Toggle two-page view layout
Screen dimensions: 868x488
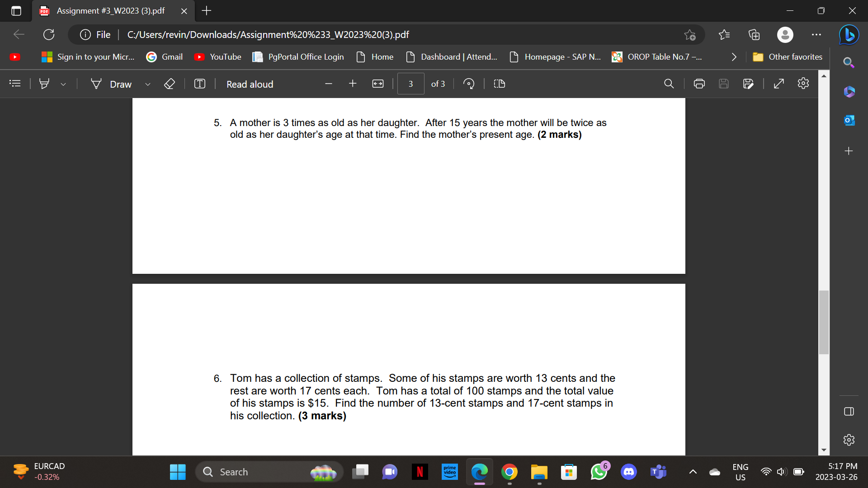coord(499,84)
